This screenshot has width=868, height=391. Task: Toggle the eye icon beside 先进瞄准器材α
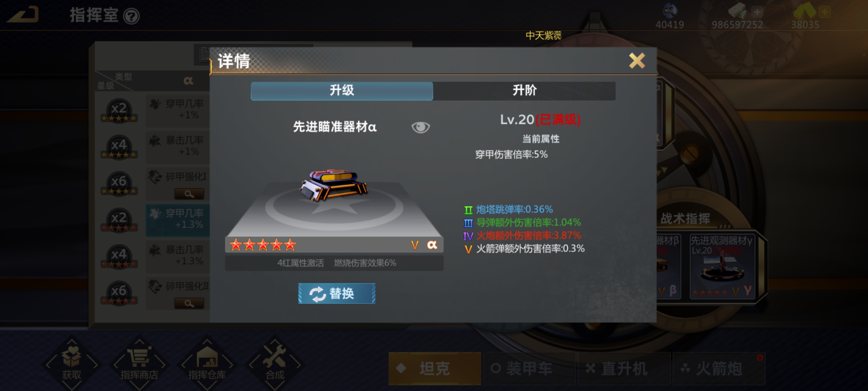(x=421, y=127)
